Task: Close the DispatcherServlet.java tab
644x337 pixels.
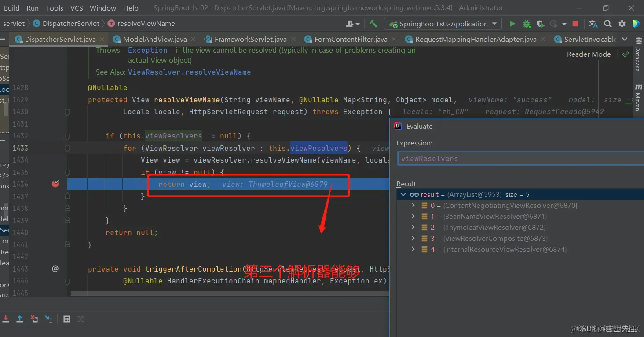Action: coord(102,40)
